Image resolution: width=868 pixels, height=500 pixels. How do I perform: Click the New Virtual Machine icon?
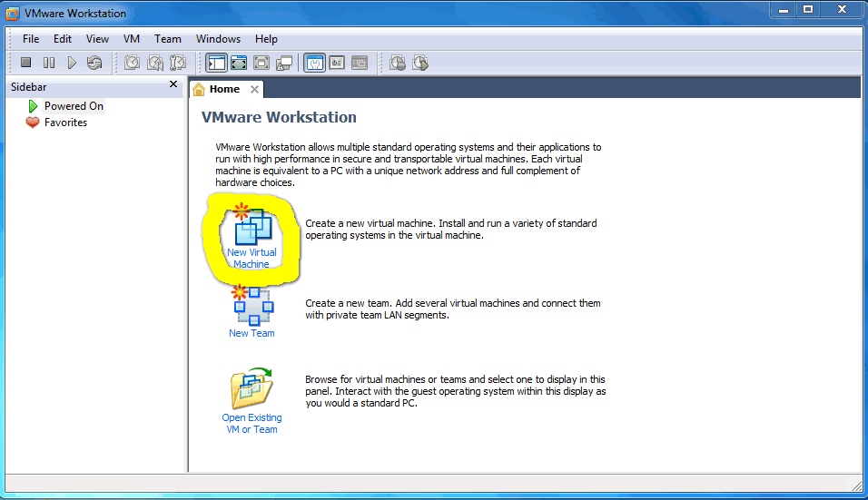tap(252, 224)
